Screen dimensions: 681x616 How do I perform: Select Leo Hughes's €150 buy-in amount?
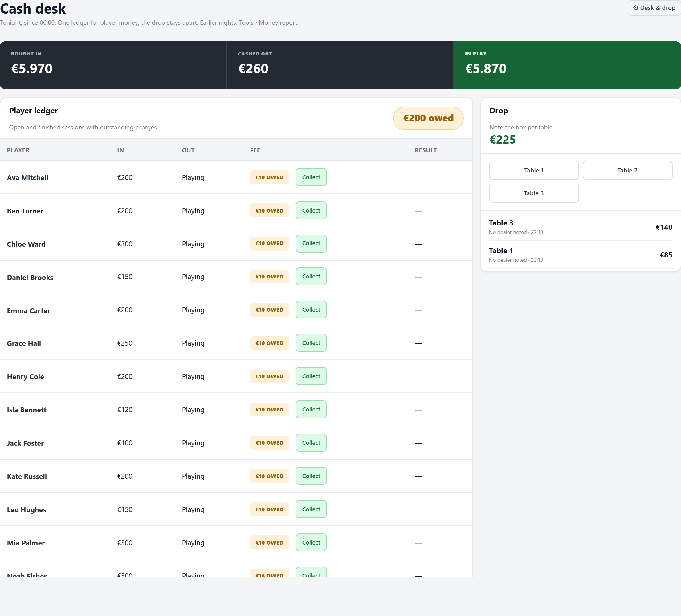[x=125, y=509]
